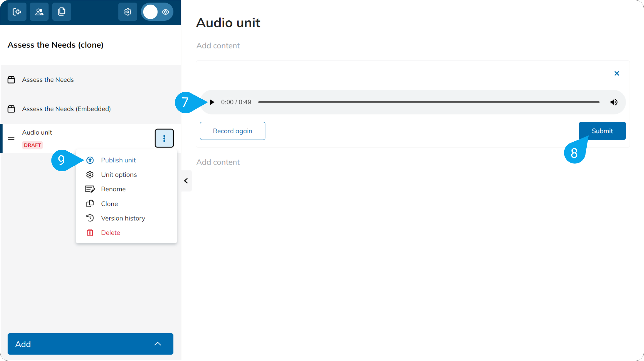Click the audio progress seek bar
Screen dimensions: 644x361
(429, 102)
